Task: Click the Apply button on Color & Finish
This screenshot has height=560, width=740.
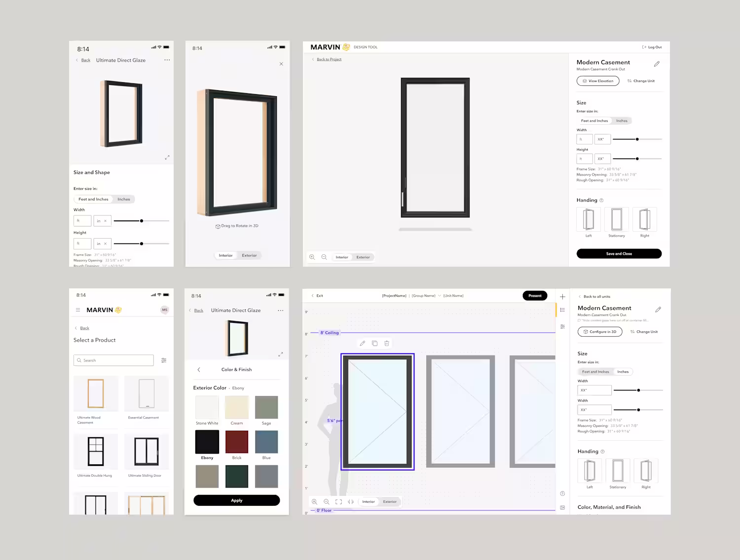Action: [237, 500]
